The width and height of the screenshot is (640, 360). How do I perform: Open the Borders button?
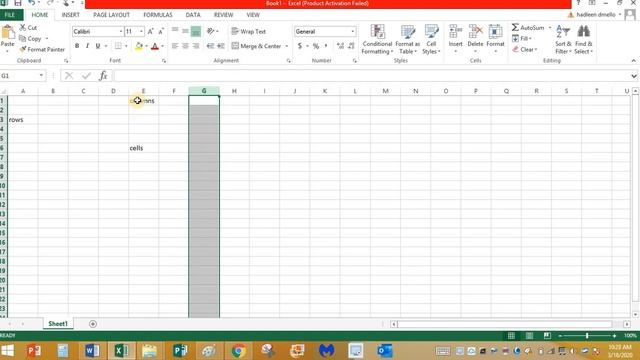tap(118, 46)
